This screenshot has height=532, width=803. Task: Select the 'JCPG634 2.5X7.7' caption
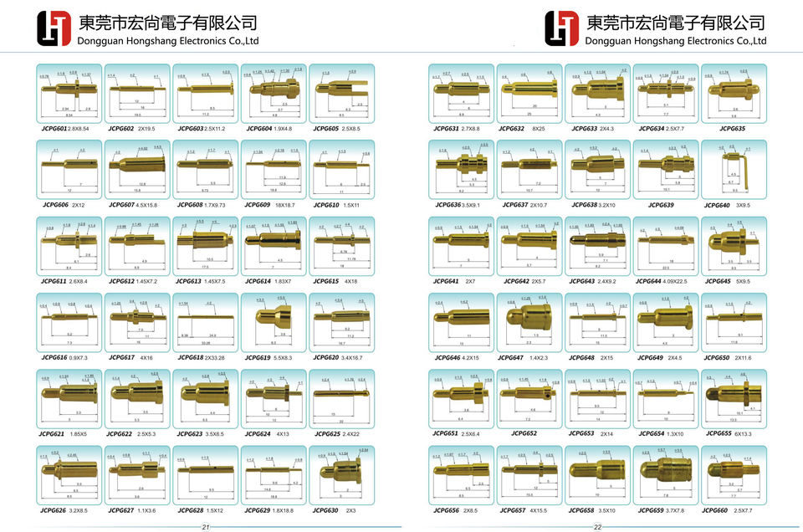tap(661, 129)
